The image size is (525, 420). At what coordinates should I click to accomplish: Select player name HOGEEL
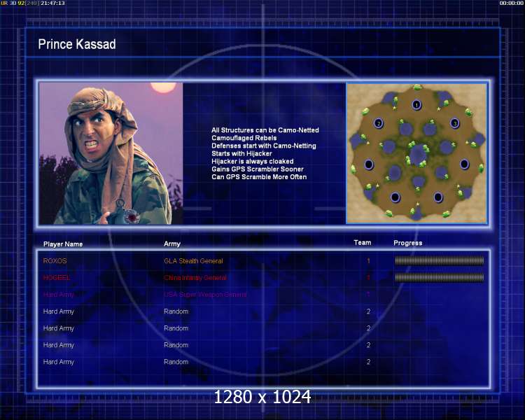tap(57, 277)
